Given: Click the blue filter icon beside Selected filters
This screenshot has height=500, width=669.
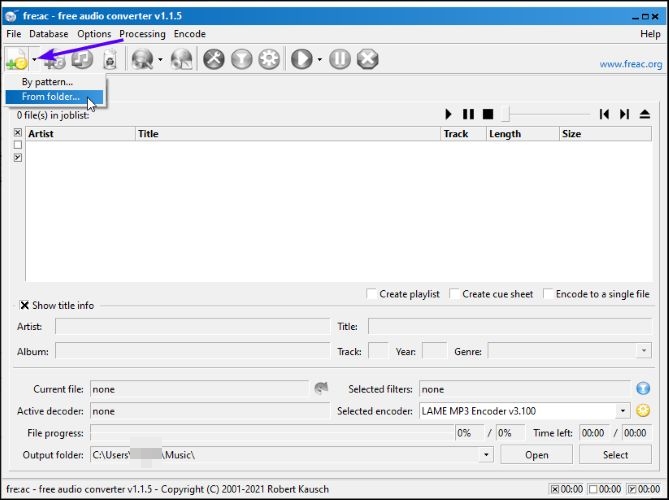Looking at the screenshot, I should pos(643,388).
